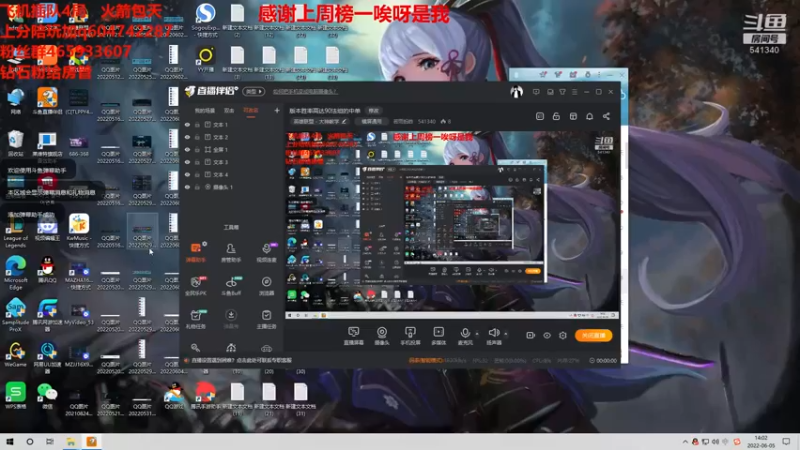Hide the 文本 2 source
This screenshot has height=450, width=800.
[x=187, y=137]
